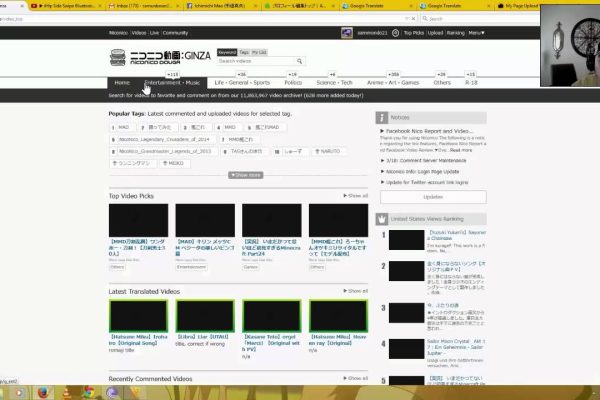Image resolution: width=600 pixels, height=400 pixels.
Task: Click Games label under third top pick
Action: 250,267
